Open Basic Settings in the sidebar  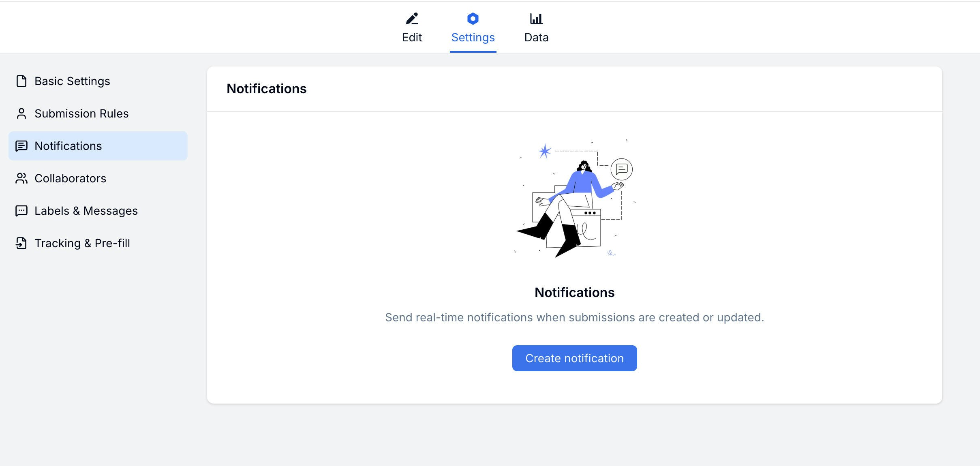[72, 81]
